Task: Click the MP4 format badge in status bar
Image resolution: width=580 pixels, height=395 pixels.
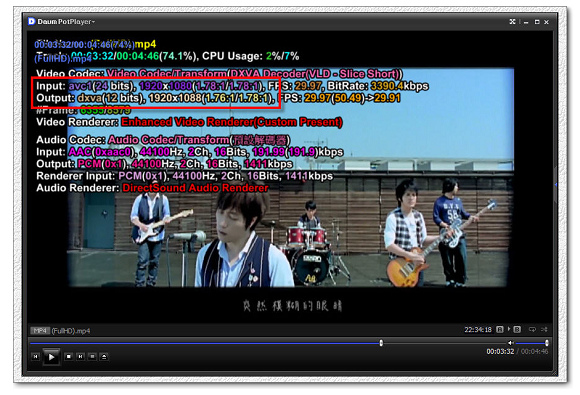Action: pyautogui.click(x=40, y=331)
